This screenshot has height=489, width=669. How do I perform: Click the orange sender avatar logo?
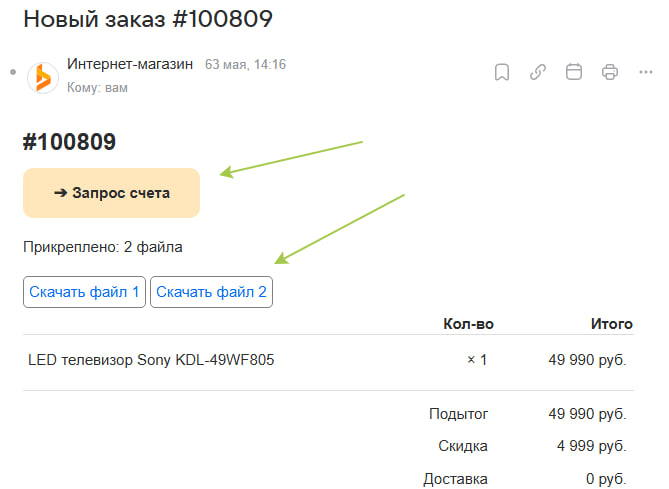tap(43, 78)
